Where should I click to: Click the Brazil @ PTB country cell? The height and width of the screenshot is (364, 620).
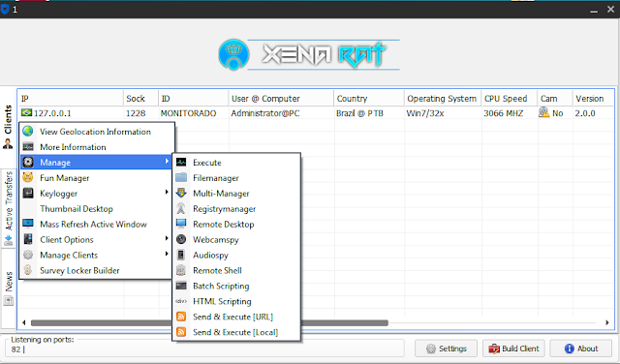click(x=359, y=113)
